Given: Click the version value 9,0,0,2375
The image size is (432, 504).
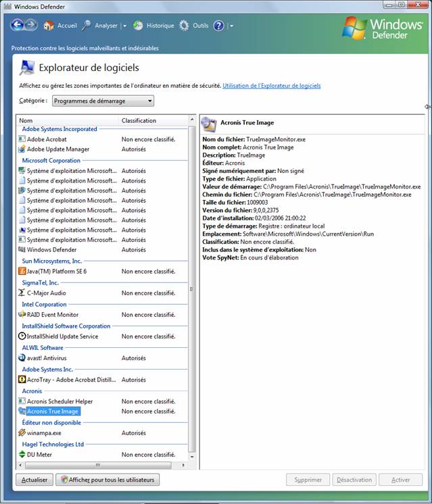Looking at the screenshot, I should click(266, 210).
